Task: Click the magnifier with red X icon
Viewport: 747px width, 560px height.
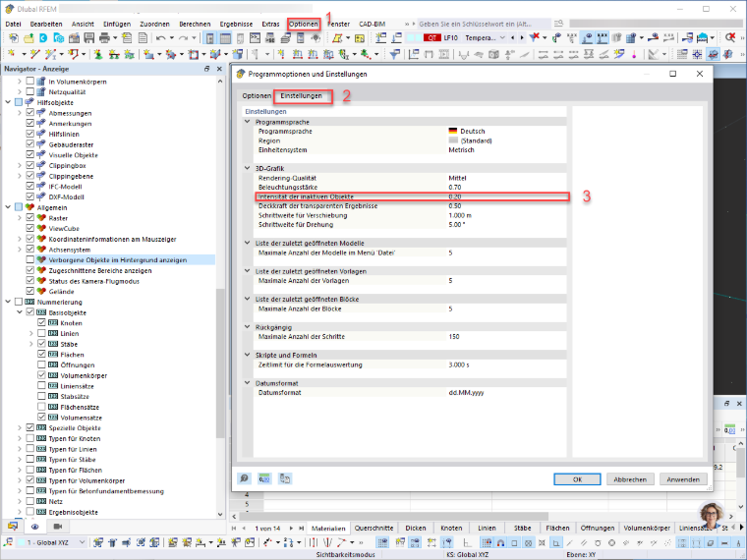Action: [730, 37]
